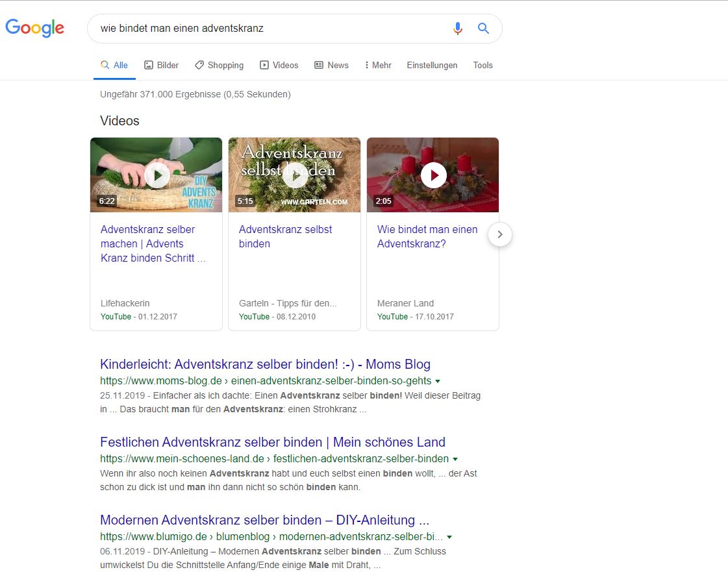Expand dropdown arrow beside blumigo.de URL
The height and width of the screenshot is (583, 728).
449,537
